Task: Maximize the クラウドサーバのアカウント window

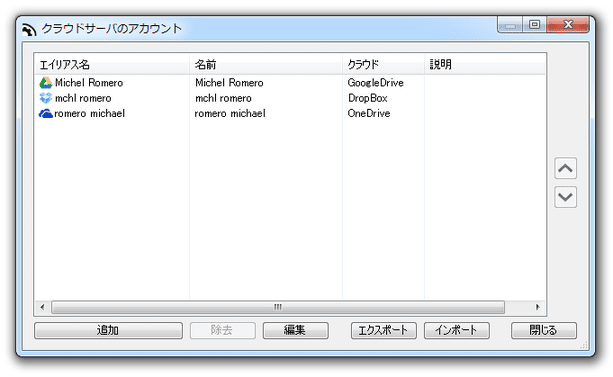Action: click(534, 25)
